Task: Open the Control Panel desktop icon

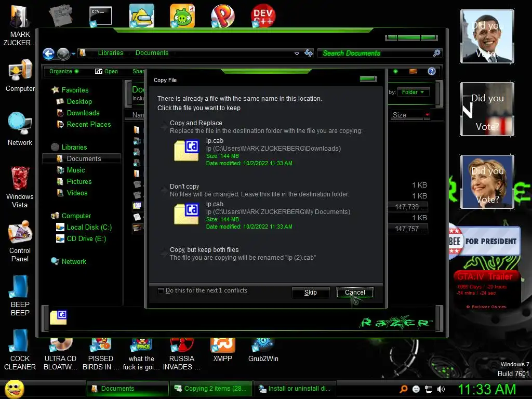Action: tap(20, 242)
